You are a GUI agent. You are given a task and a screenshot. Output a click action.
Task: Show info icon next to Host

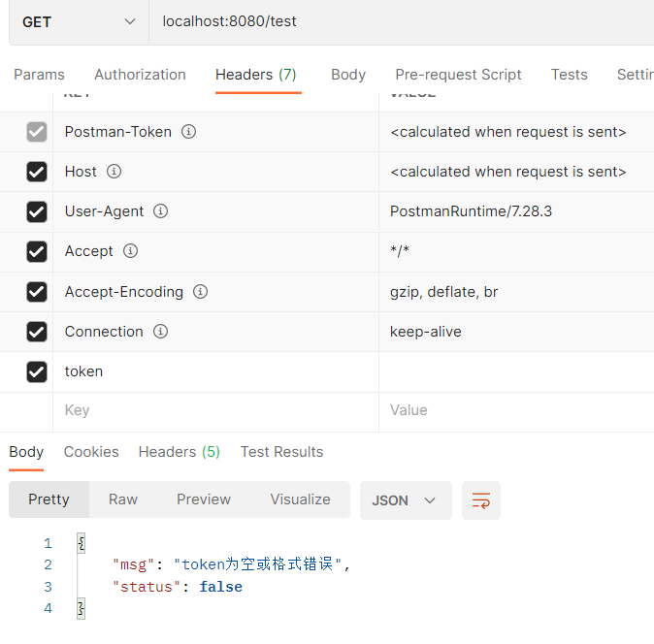click(x=114, y=172)
